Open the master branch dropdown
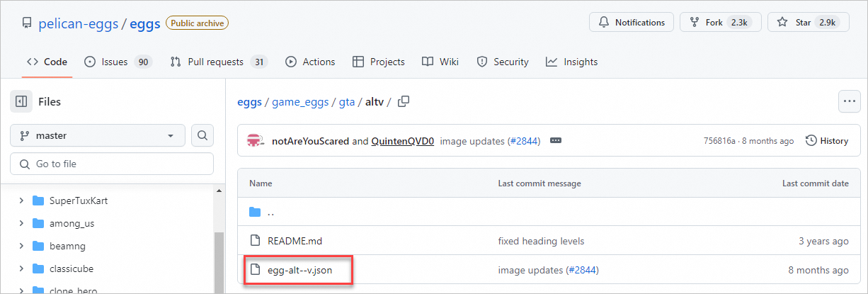Screen dimensions: 868x294 [98, 135]
